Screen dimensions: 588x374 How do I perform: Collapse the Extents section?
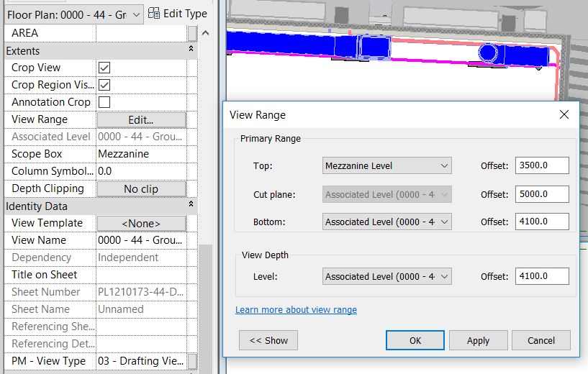(x=191, y=49)
